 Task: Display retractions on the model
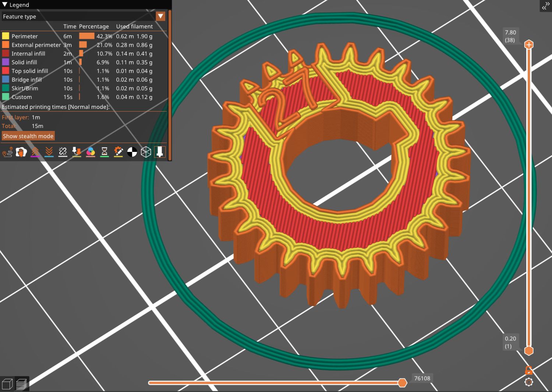(35, 152)
